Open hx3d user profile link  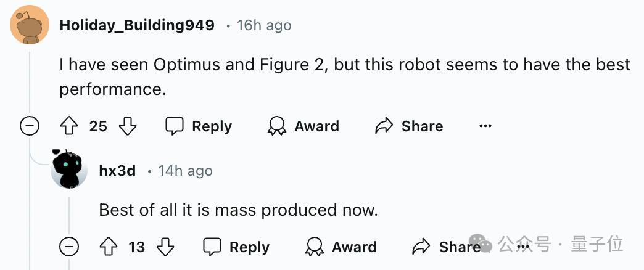coord(117,171)
